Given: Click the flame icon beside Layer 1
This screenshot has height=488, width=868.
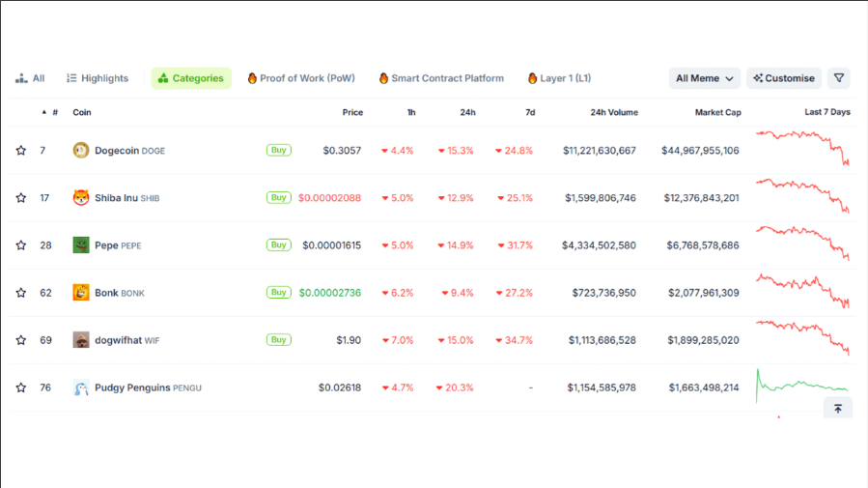Looking at the screenshot, I should (x=532, y=78).
